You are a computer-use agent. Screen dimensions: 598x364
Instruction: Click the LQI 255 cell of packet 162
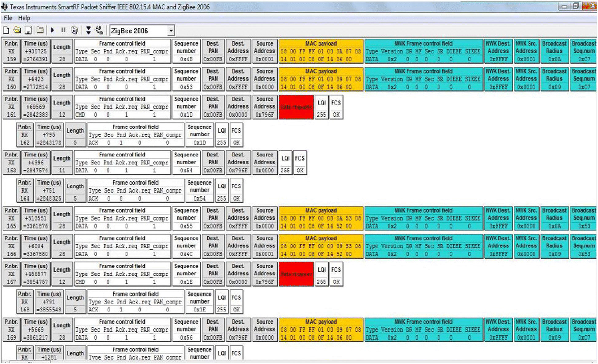tap(222, 135)
